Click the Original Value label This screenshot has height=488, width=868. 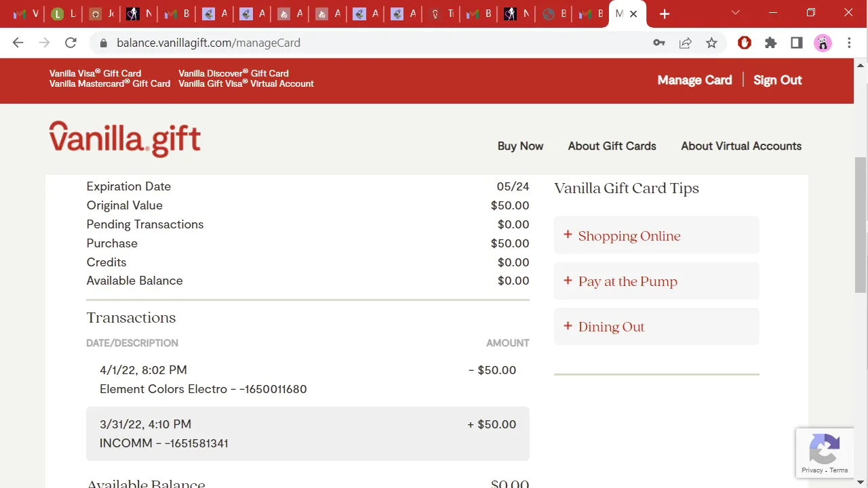tap(124, 205)
